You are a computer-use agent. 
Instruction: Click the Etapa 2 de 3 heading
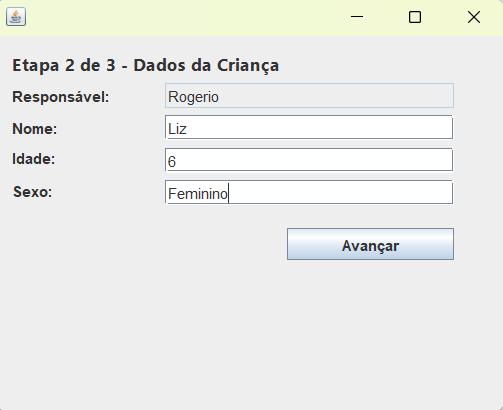click(145, 65)
